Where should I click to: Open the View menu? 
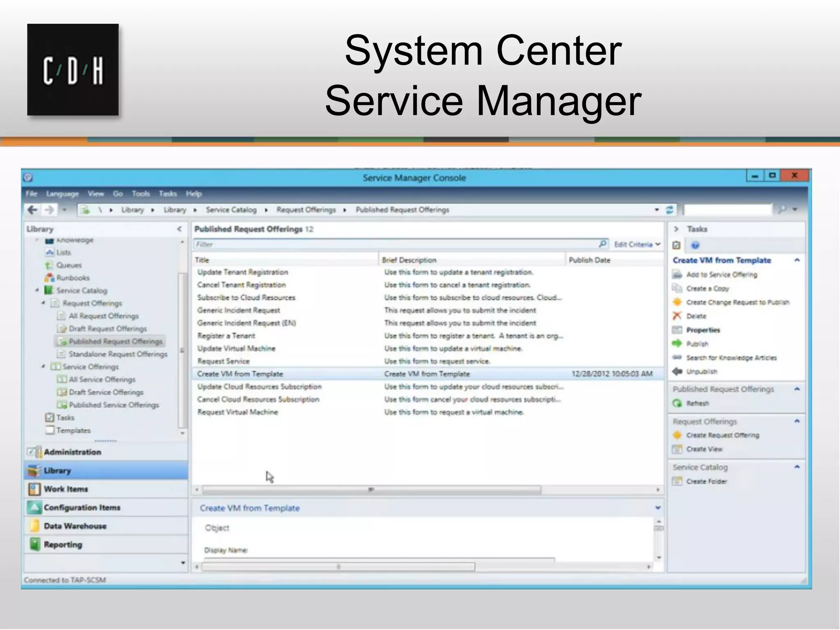point(96,194)
